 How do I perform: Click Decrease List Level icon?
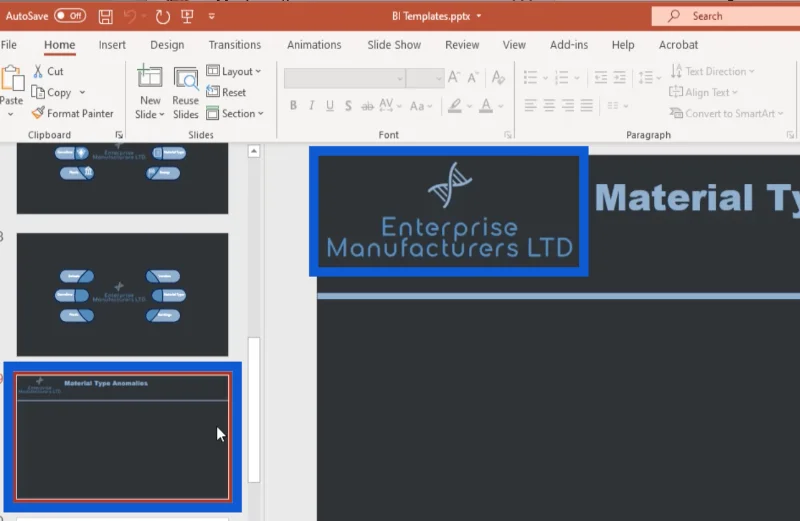(x=601, y=78)
